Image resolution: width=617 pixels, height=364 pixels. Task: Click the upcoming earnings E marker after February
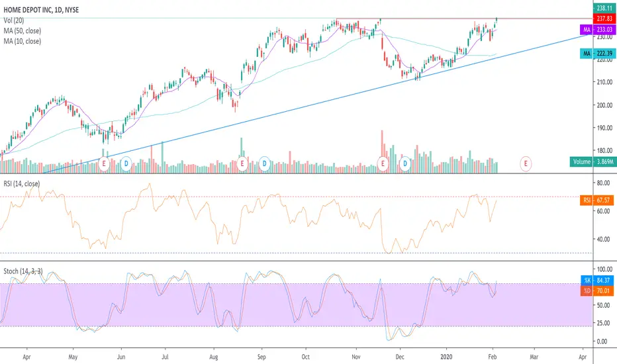pyautogui.click(x=526, y=163)
